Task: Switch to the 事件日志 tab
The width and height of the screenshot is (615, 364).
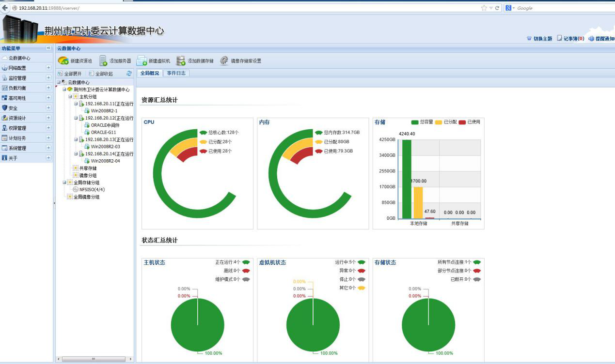Action: point(176,73)
